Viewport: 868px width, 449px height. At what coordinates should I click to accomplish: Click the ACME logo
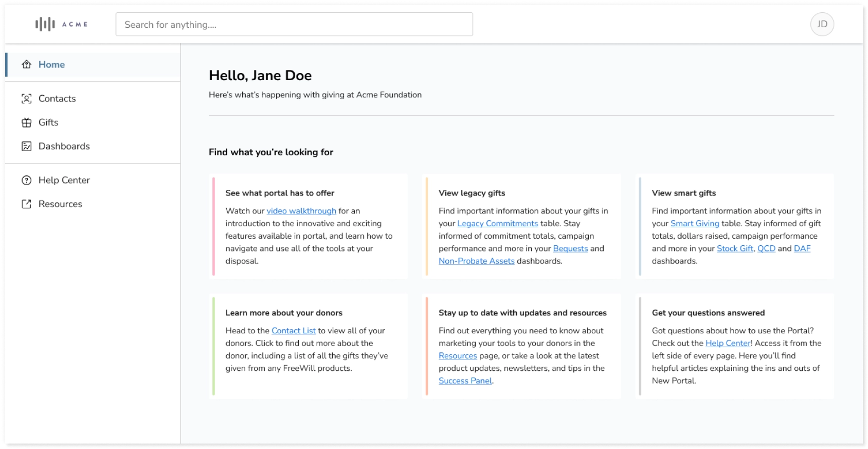(x=61, y=24)
